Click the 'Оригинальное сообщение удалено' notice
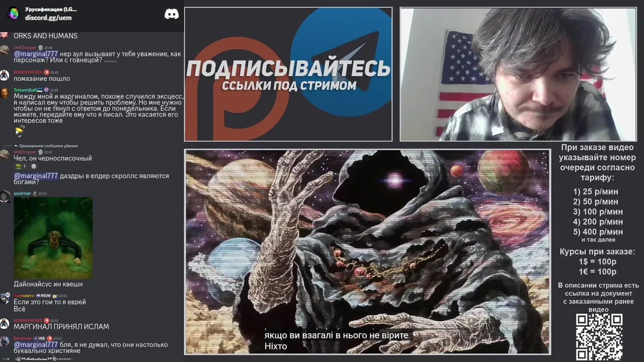The height and width of the screenshot is (362, 644). (49, 146)
